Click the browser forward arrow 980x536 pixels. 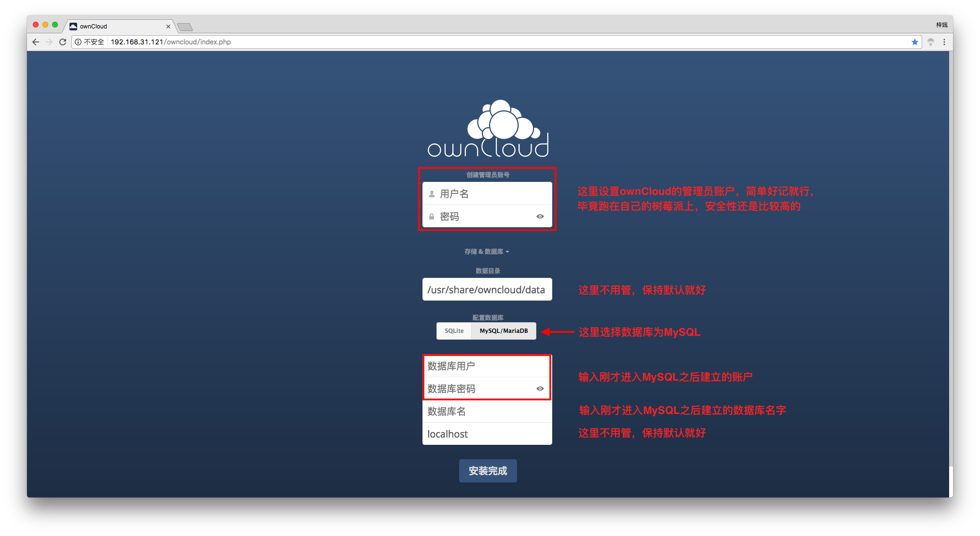[49, 42]
